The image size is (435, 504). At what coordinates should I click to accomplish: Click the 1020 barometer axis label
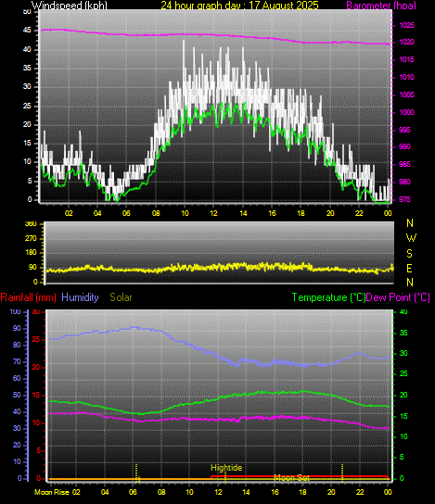pyautogui.click(x=406, y=42)
